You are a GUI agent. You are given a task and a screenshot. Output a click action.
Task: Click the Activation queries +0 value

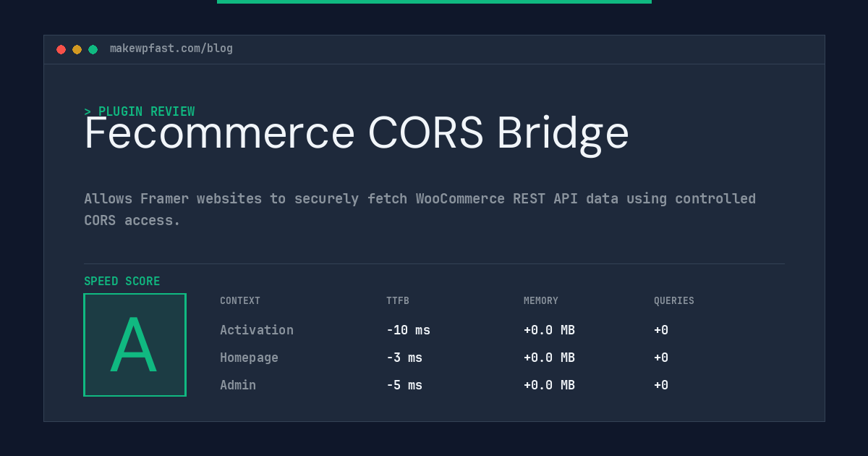(661, 330)
